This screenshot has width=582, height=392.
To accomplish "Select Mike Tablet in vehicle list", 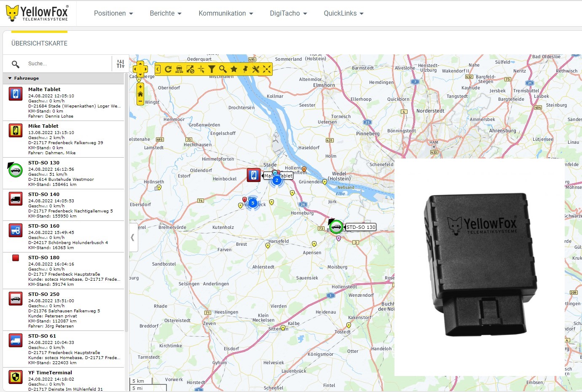I will pos(64,139).
